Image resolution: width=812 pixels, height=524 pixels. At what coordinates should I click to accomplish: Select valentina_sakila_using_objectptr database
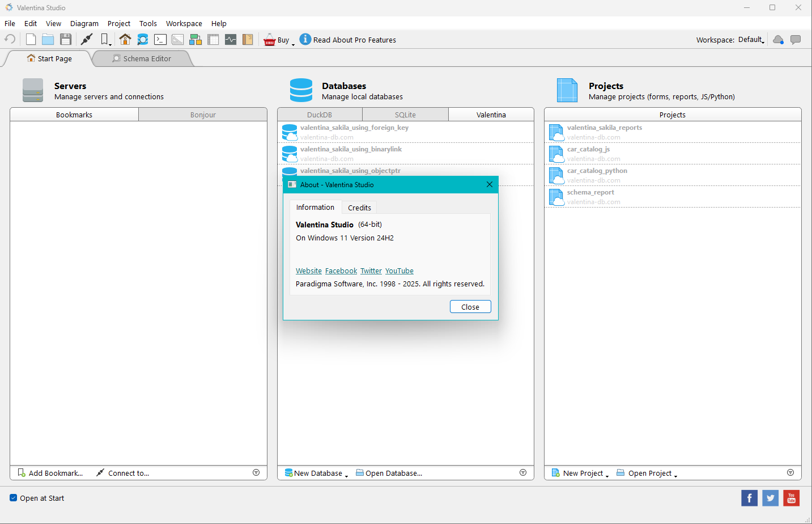click(406, 171)
